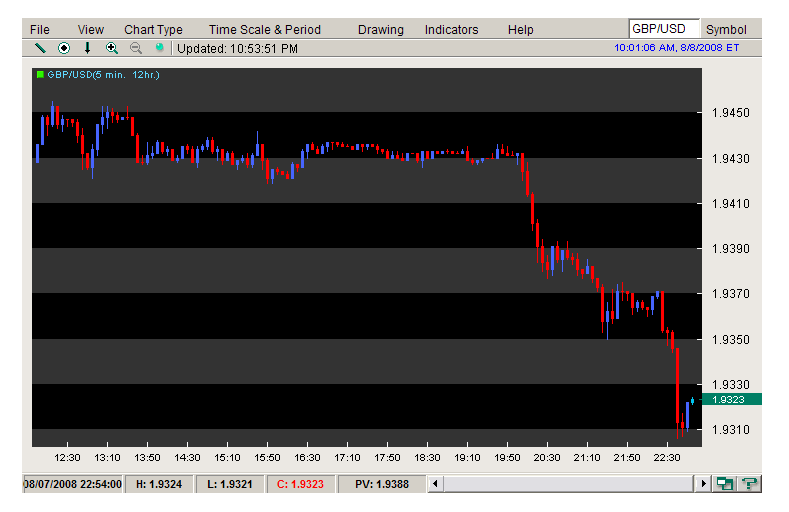Click the scrollbar left arrow
This screenshot has height=512, width=789.
[435, 484]
